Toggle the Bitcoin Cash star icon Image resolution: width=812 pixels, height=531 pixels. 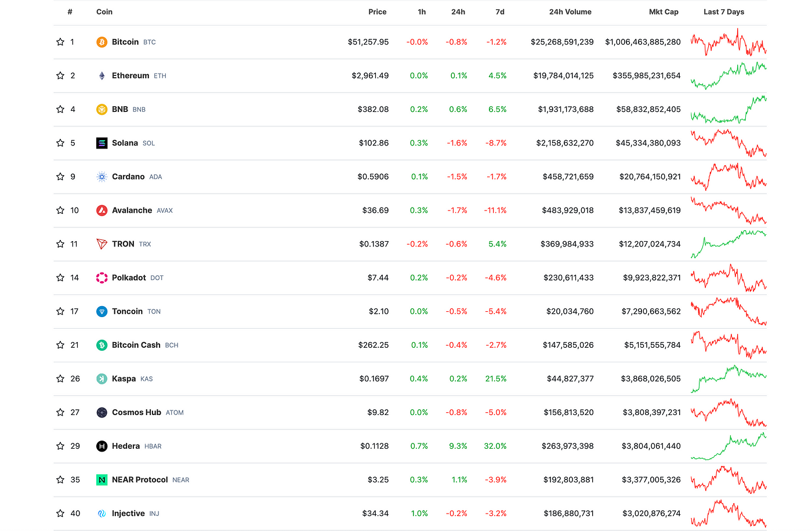(x=60, y=344)
